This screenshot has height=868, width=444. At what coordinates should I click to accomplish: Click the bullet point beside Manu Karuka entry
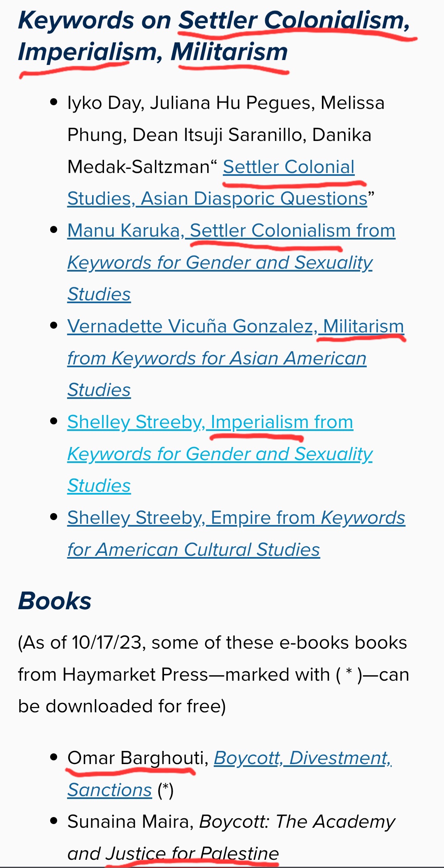(53, 230)
